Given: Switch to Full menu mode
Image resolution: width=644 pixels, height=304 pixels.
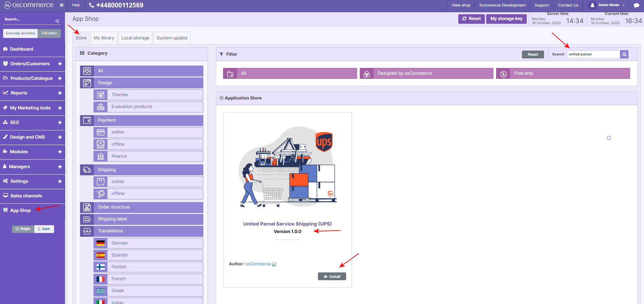Looking at the screenshot, I should click(x=49, y=33).
